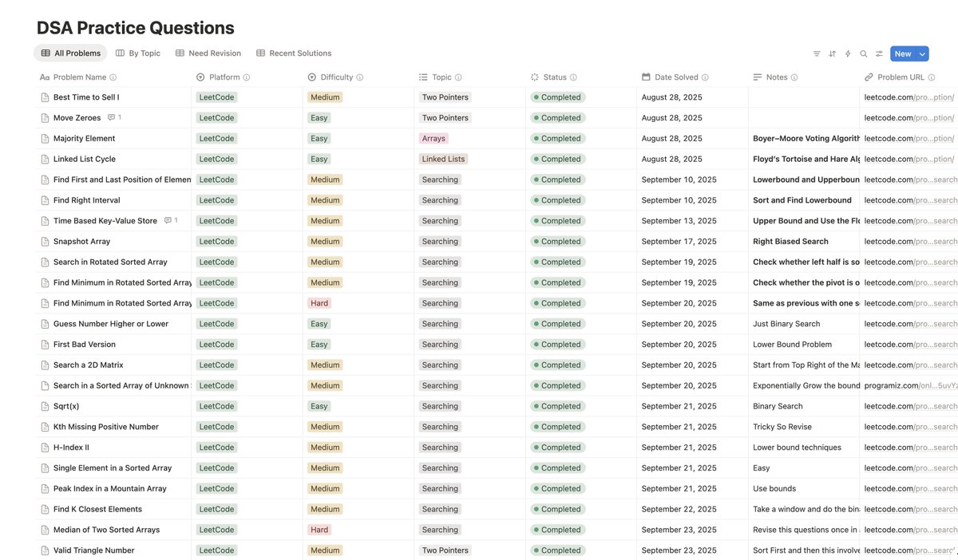Switch to the Recent Solutions view tab

tap(294, 53)
